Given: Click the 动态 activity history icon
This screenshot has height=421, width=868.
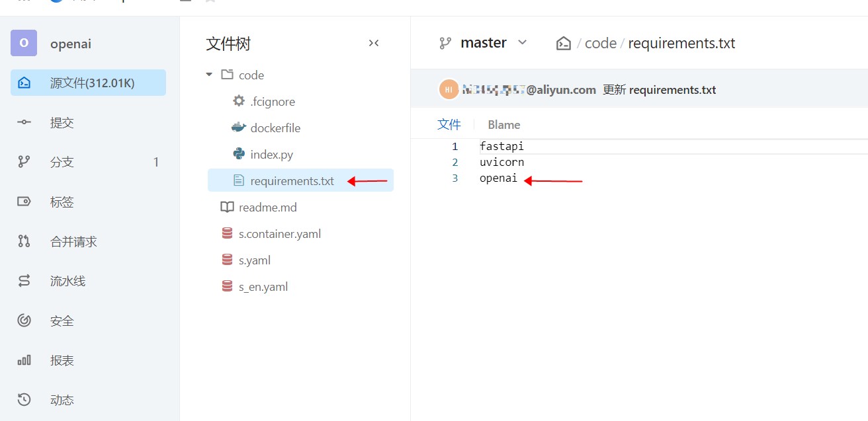Looking at the screenshot, I should coord(24,400).
